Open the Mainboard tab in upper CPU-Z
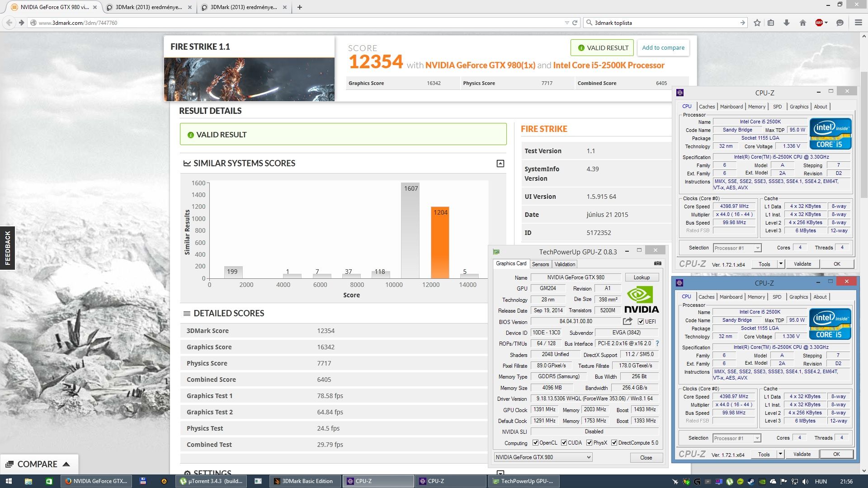868x488 pixels. coord(731,107)
